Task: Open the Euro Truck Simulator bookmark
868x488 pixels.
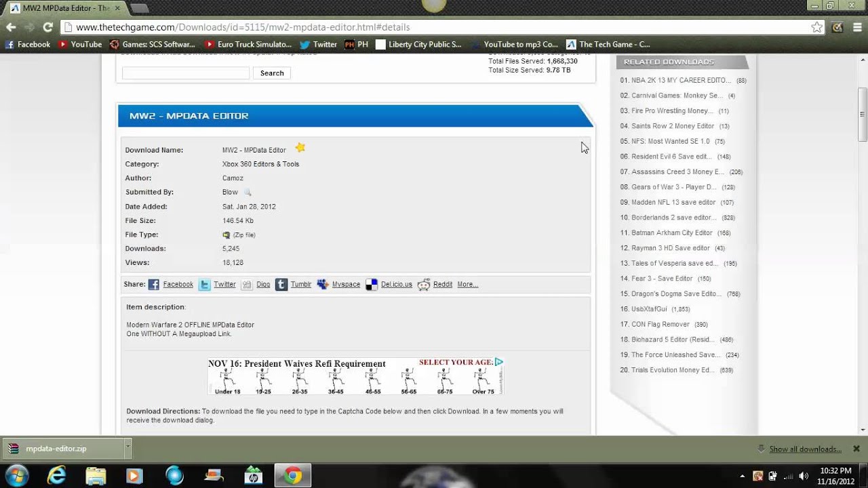Action: [x=248, y=44]
